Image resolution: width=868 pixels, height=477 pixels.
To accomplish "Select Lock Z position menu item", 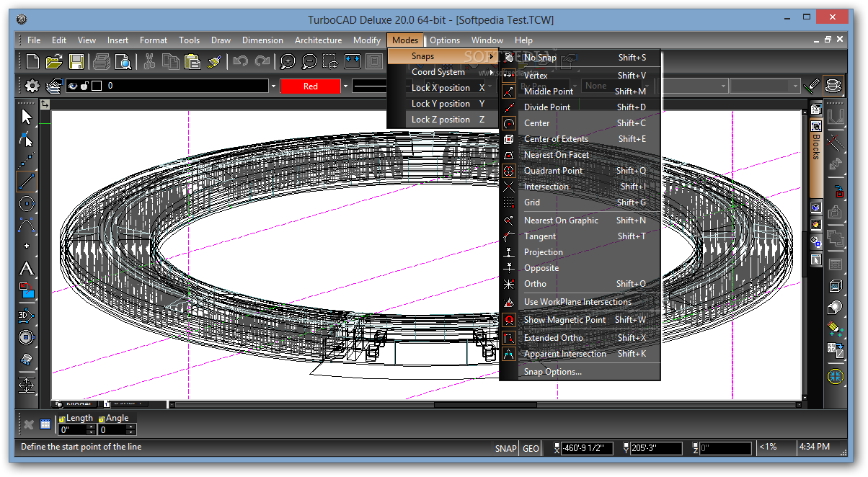I will (x=443, y=120).
